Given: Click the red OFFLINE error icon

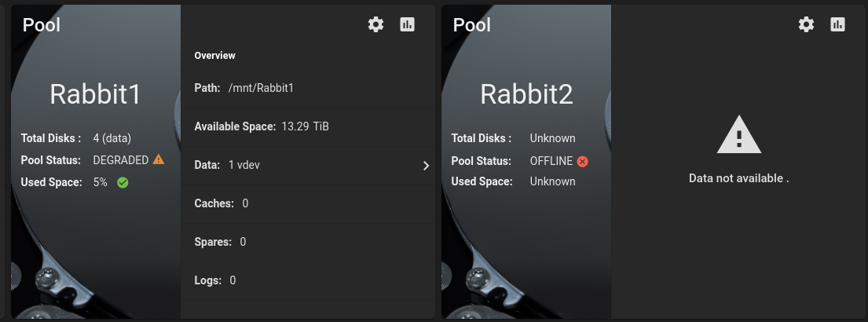Looking at the screenshot, I should click(x=582, y=162).
